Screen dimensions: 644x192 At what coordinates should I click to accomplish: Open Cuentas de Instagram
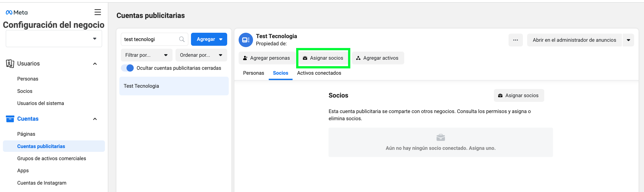coord(42,183)
